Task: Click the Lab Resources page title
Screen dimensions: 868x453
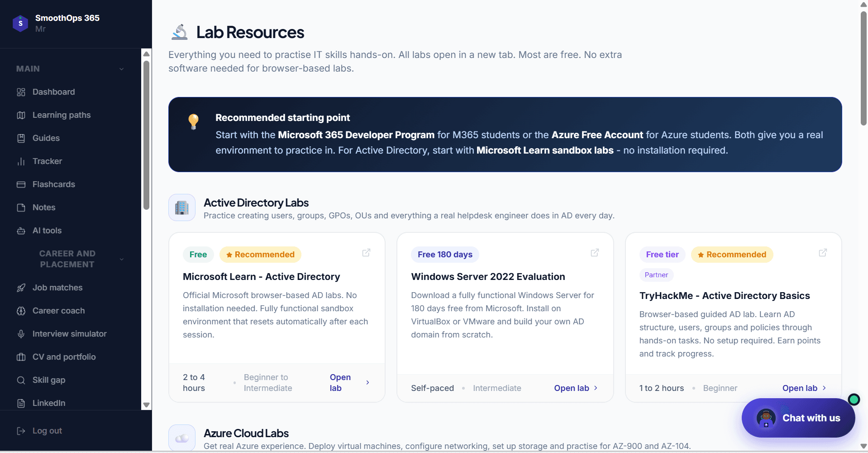Action: tap(250, 32)
